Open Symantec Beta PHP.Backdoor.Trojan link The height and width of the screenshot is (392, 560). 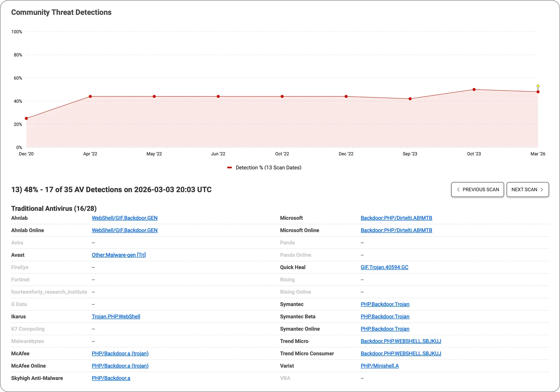[385, 316]
